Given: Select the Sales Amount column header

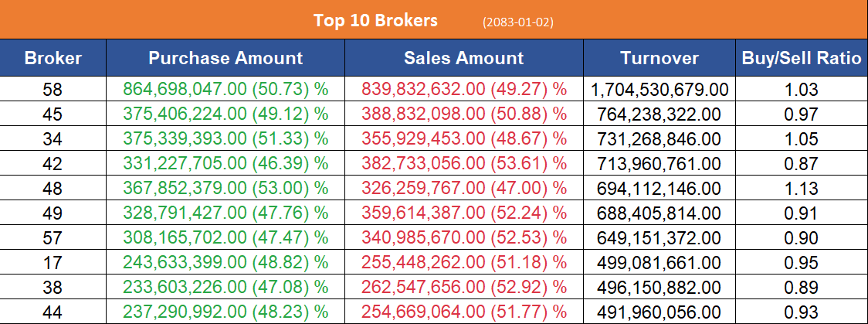Looking at the screenshot, I should pos(463,58).
